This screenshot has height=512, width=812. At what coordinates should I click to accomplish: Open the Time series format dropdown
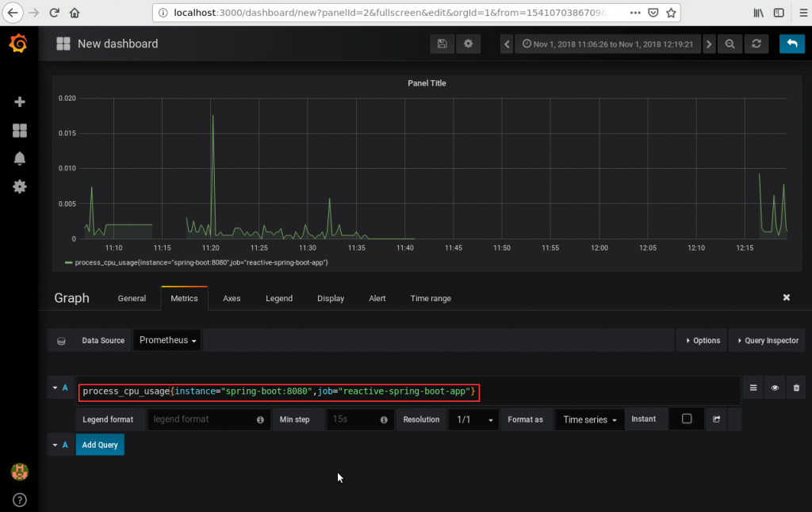click(589, 419)
